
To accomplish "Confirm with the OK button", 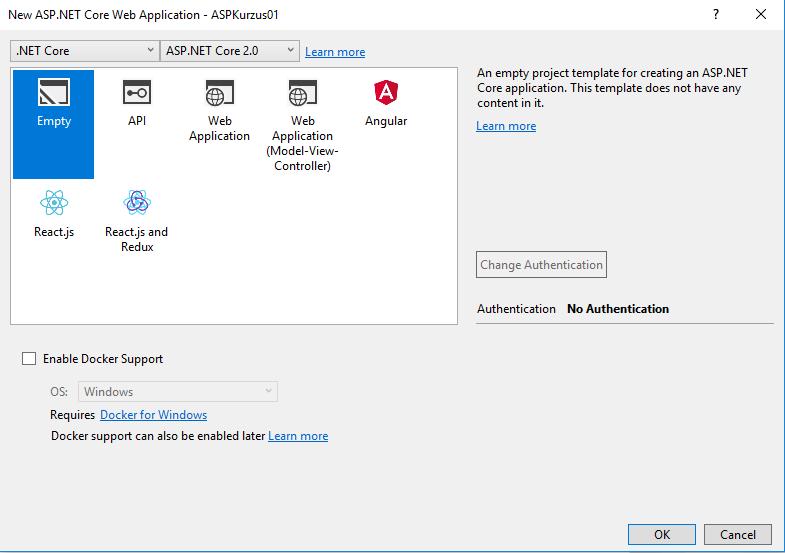I will (x=662, y=534).
